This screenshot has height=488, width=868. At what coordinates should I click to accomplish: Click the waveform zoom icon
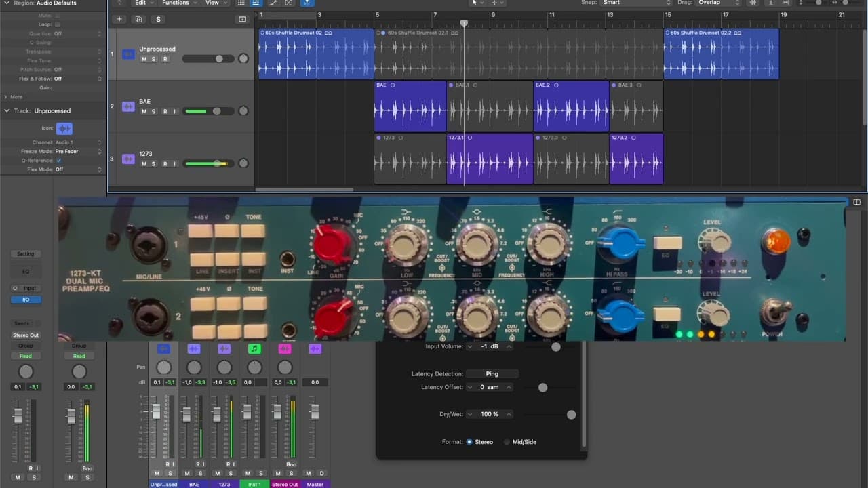coord(753,3)
